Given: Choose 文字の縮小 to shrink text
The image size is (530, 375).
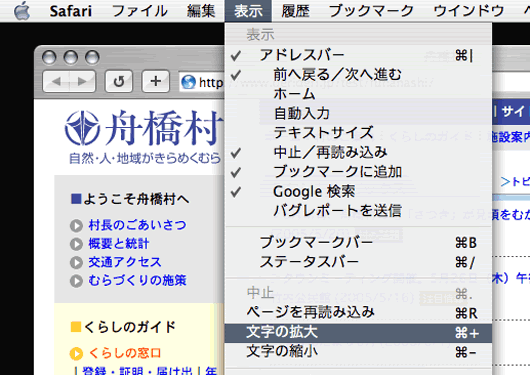Looking at the screenshot, I should point(358,352).
